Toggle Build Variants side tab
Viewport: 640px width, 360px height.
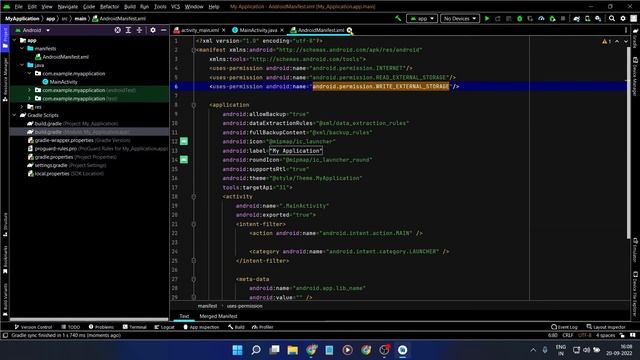pyautogui.click(x=5, y=300)
